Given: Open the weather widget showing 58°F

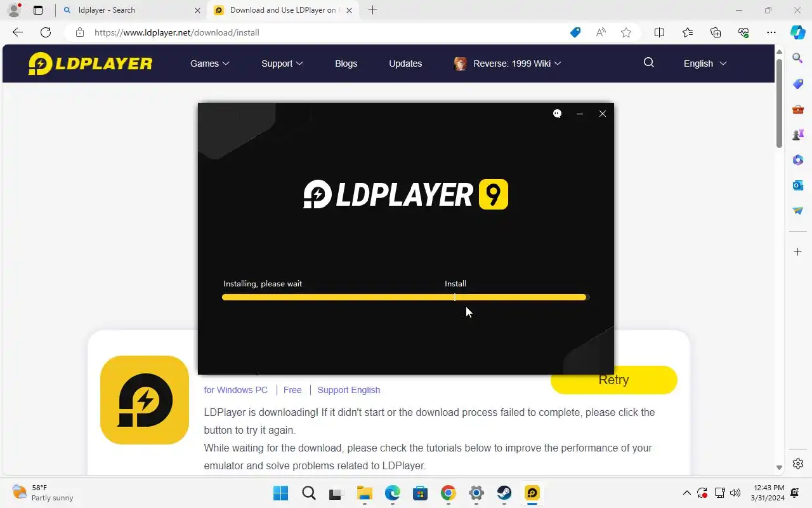Looking at the screenshot, I should [43, 493].
